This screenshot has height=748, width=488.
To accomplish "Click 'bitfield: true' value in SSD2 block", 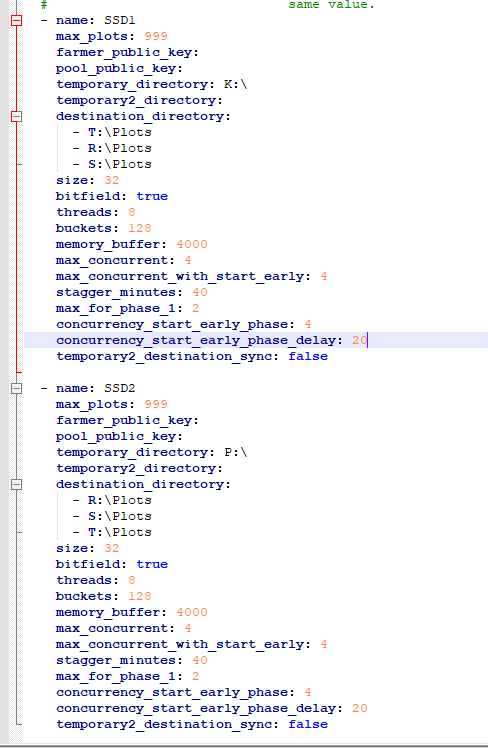I will pyautogui.click(x=152, y=564).
